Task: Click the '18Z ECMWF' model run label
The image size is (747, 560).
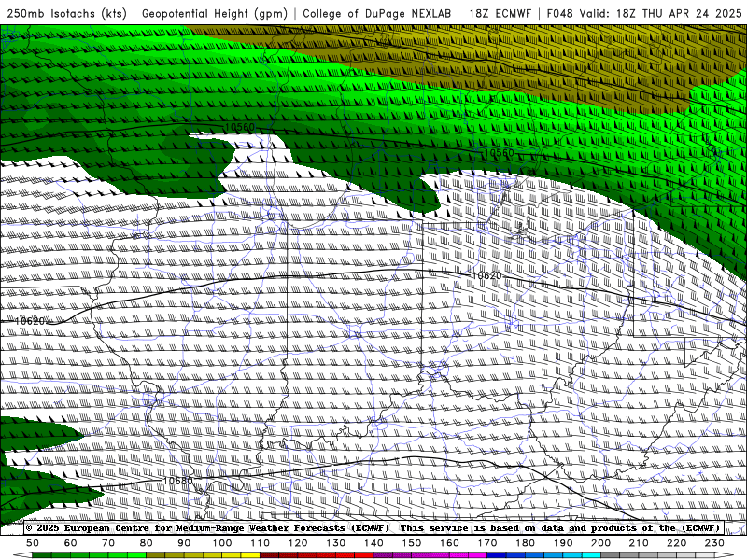Action: [x=500, y=14]
